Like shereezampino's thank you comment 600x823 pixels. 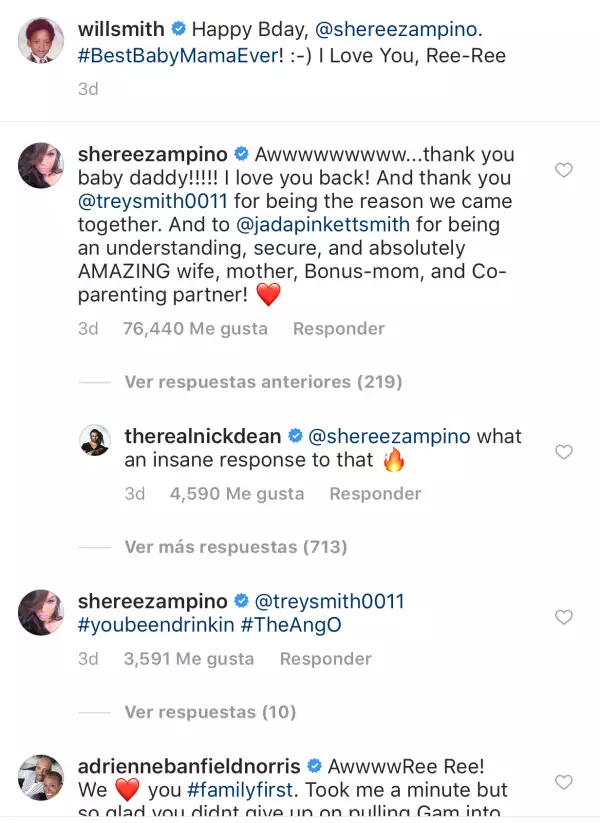pos(563,170)
